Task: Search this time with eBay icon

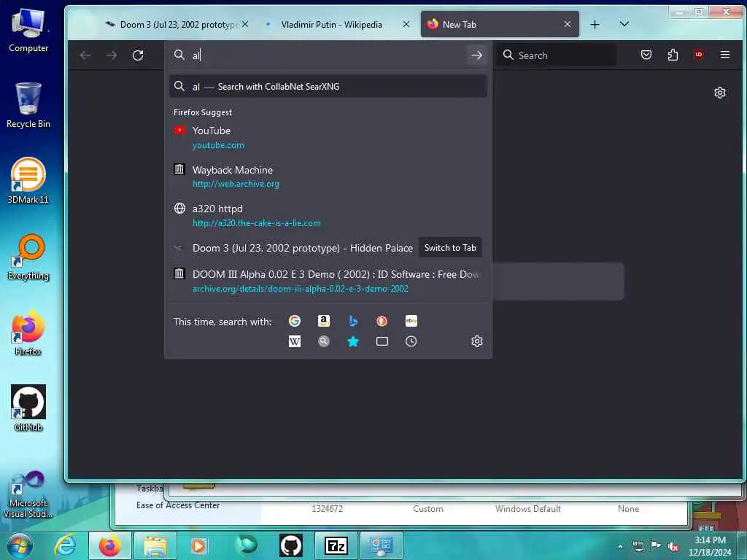Action: [411, 321]
